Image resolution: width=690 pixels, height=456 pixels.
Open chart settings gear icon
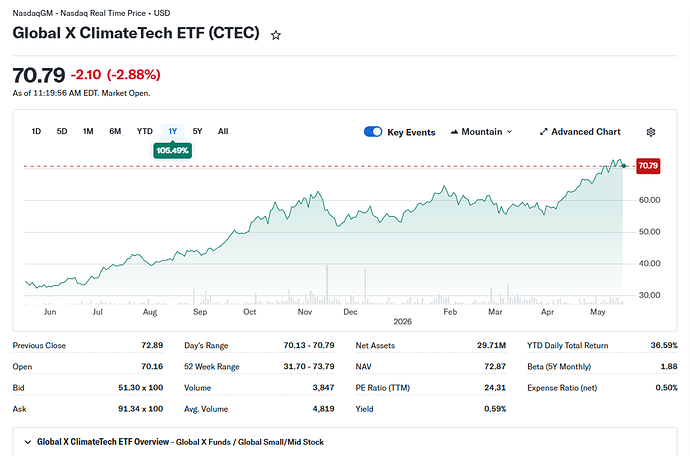[x=651, y=132]
